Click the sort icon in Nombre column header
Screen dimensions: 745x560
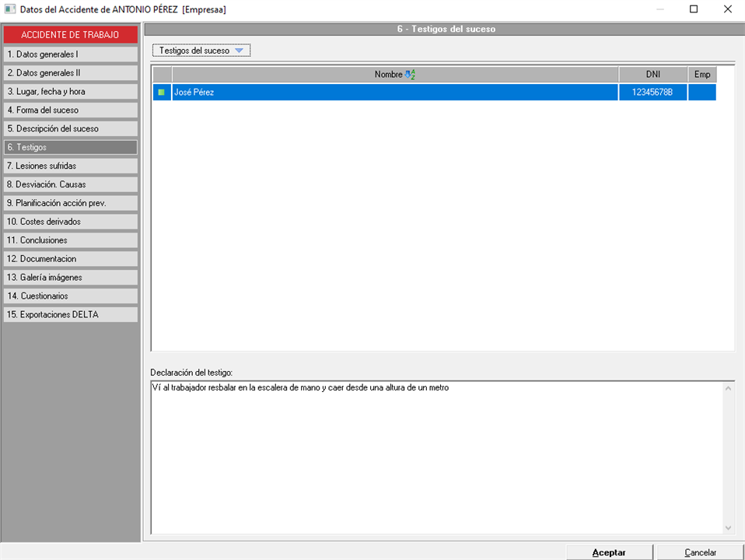411,75
